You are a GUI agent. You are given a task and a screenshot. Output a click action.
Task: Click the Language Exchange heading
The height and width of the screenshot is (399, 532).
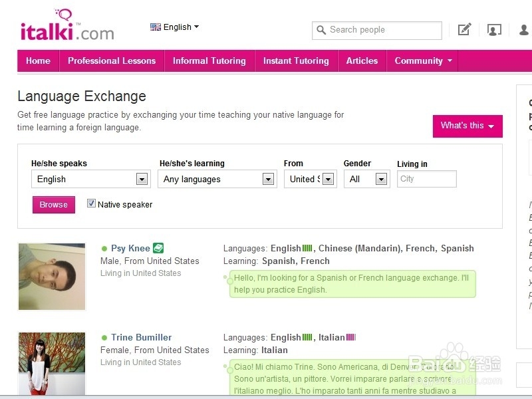[x=82, y=96]
